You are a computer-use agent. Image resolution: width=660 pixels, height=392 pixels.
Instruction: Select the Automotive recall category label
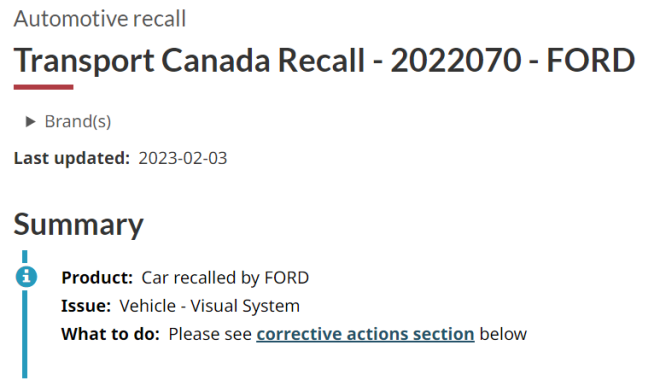[x=100, y=19]
